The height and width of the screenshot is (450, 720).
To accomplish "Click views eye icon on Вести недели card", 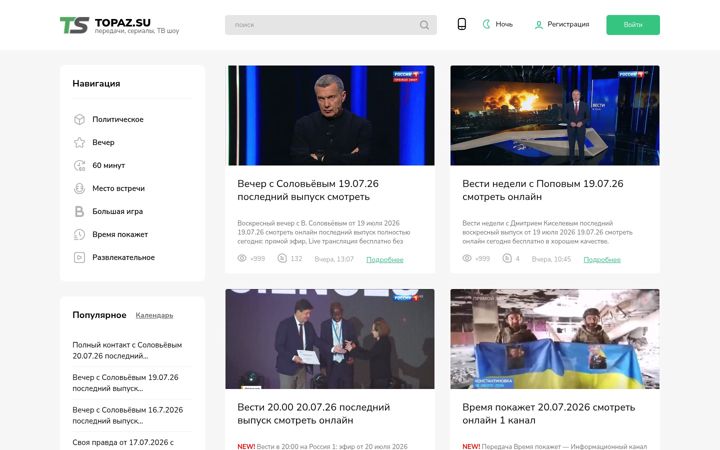I will coord(467,259).
